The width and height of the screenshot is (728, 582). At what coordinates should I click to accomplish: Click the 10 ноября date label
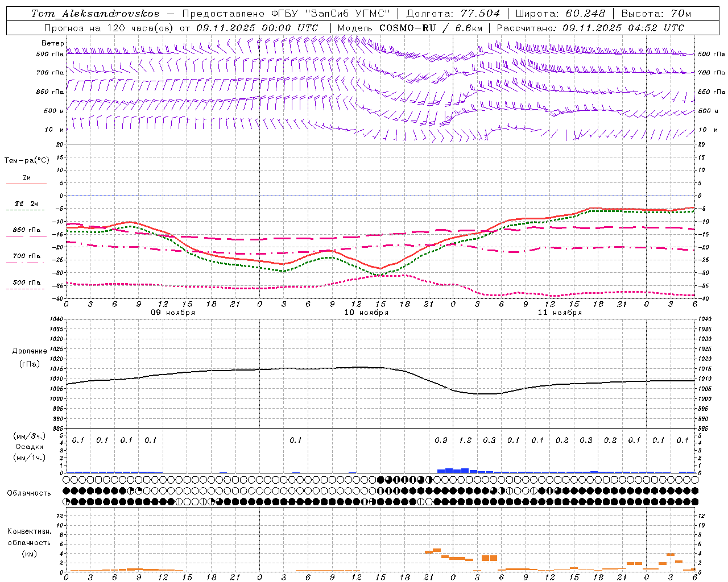pyautogui.click(x=366, y=313)
